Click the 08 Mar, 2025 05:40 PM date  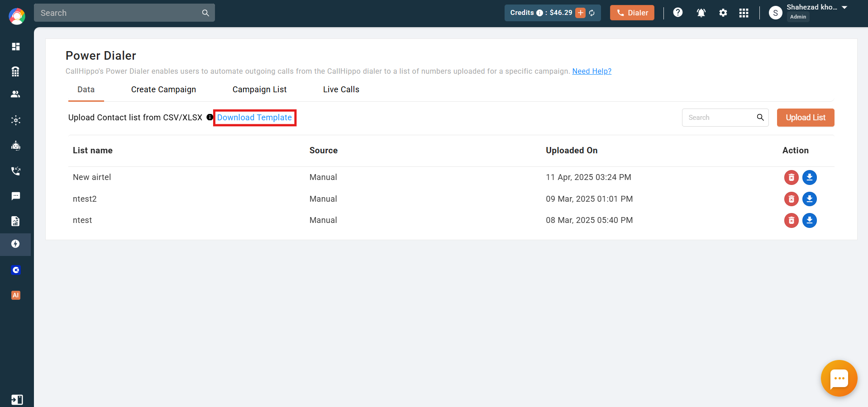(x=589, y=220)
